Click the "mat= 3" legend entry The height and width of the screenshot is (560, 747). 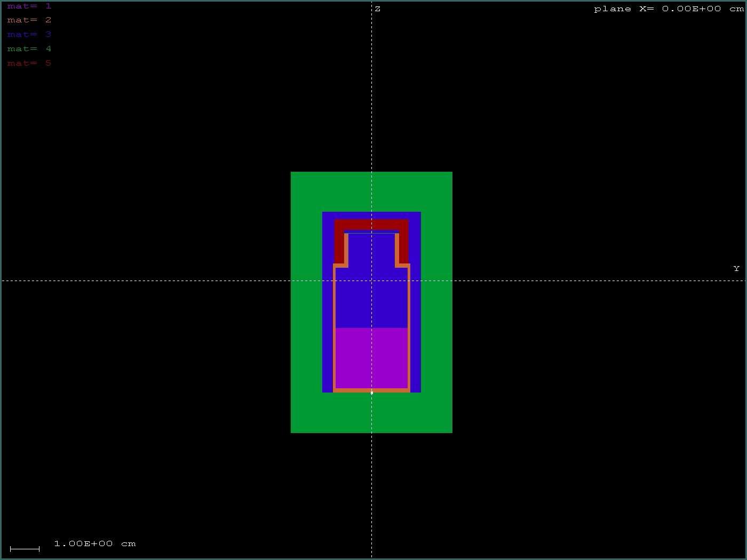tap(29, 35)
